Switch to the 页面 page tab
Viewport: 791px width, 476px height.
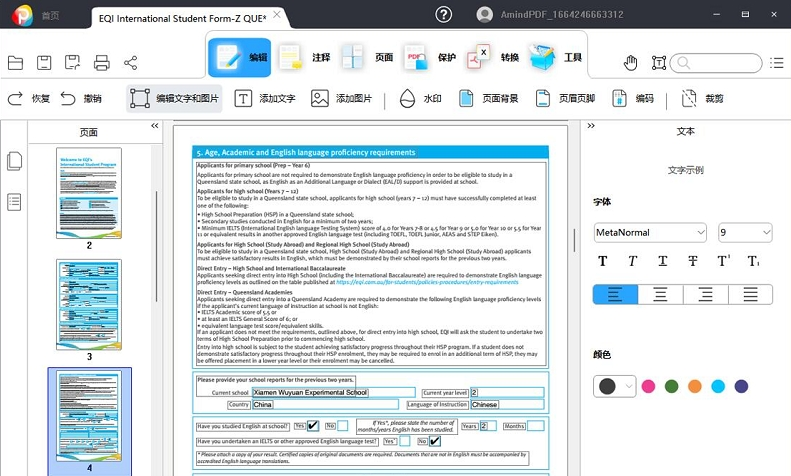[367, 57]
